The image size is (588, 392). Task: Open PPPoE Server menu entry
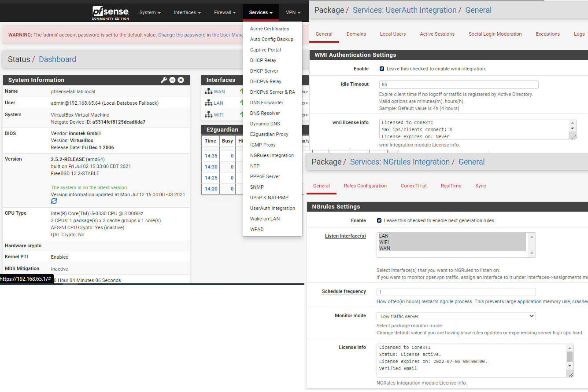tap(265, 176)
